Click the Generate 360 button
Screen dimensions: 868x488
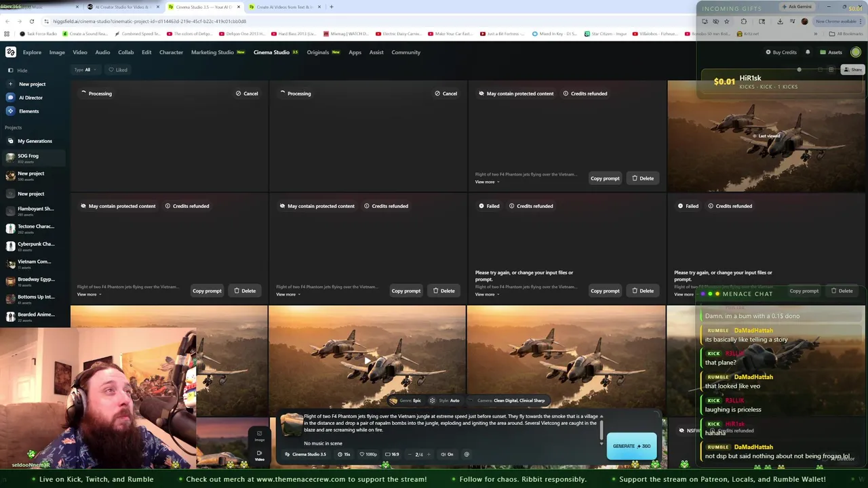[631, 446]
